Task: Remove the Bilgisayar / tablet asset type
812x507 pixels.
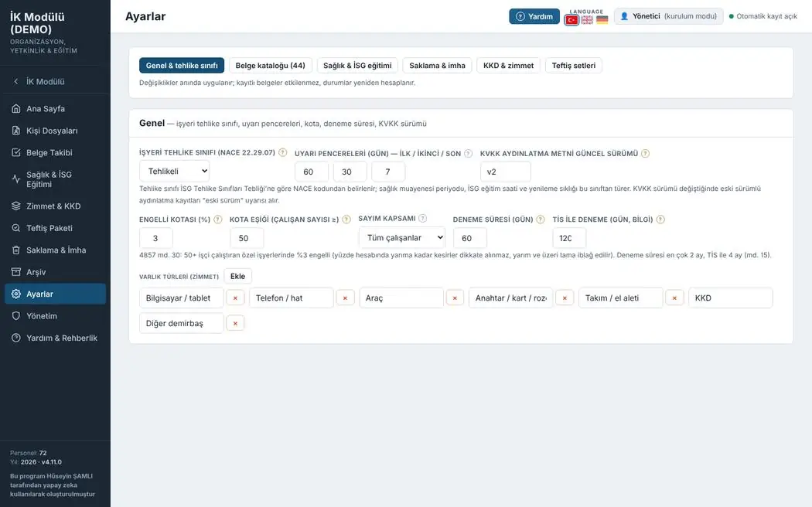Action: click(235, 298)
